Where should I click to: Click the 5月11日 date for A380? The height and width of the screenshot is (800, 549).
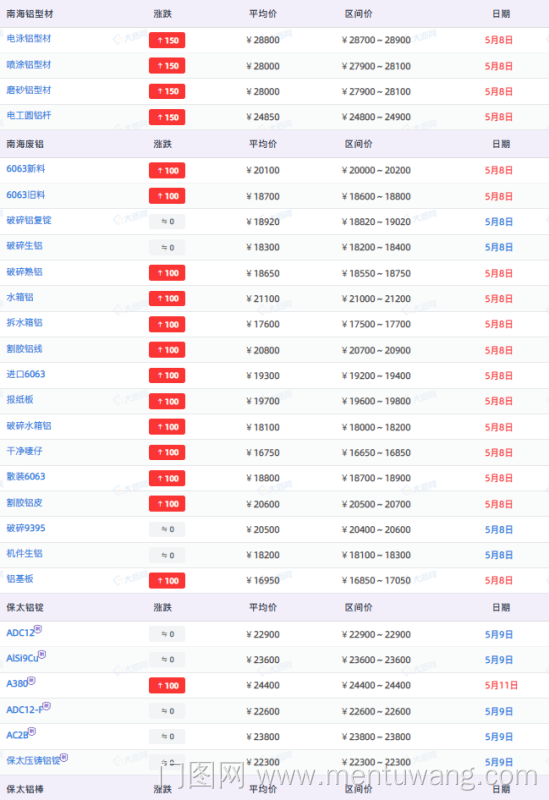[x=501, y=685]
